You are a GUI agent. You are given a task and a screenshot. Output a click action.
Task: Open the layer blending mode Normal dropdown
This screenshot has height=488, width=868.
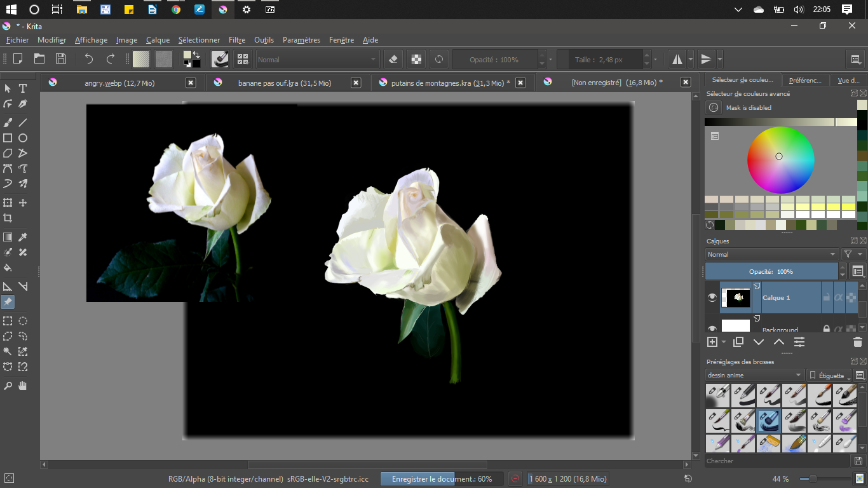pos(771,254)
